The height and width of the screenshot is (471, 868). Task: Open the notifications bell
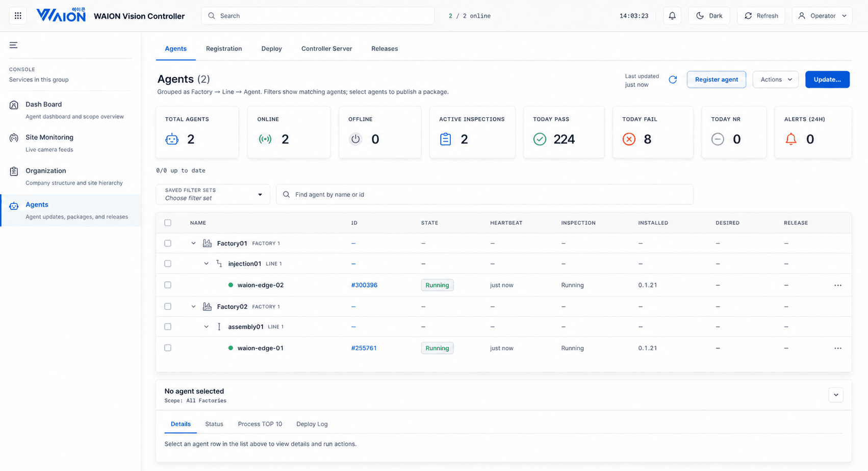point(672,16)
